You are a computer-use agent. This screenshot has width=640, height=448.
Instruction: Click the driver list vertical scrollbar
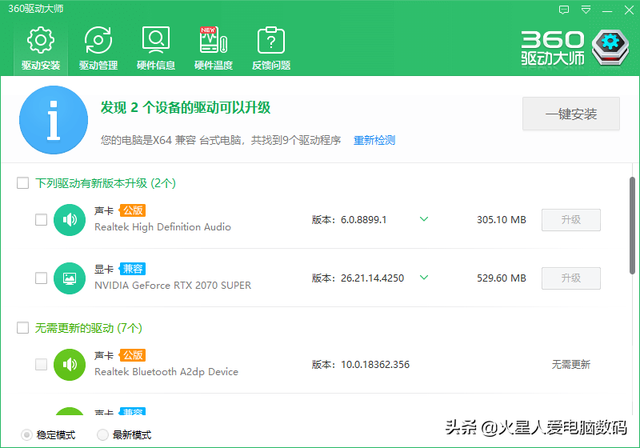click(x=632, y=225)
